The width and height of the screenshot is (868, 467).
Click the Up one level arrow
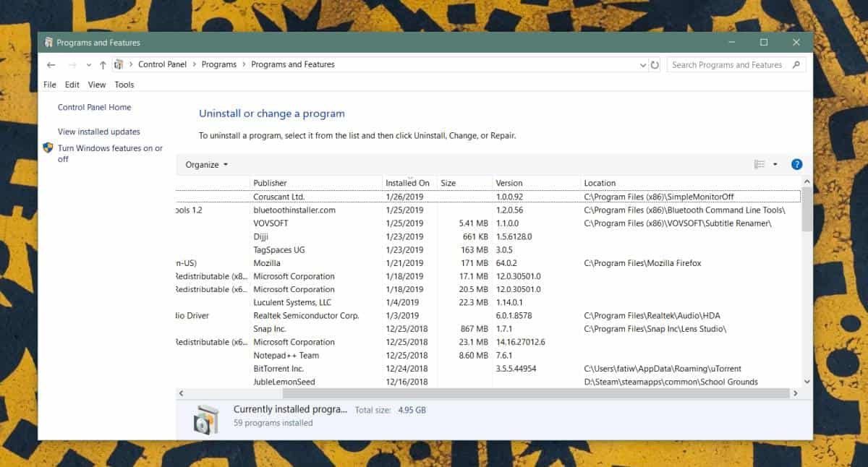(x=103, y=65)
